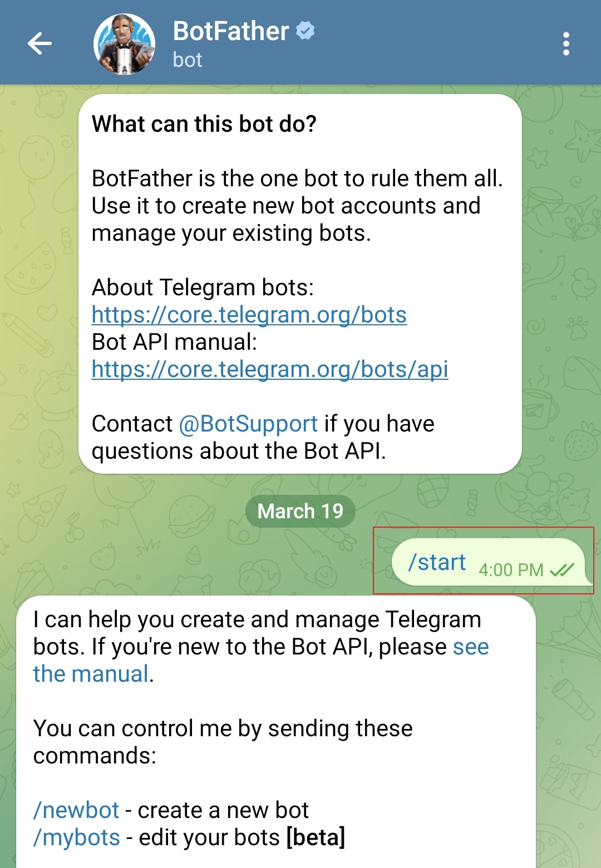Tap the back arrow in the header
The height and width of the screenshot is (868, 601).
40,43
